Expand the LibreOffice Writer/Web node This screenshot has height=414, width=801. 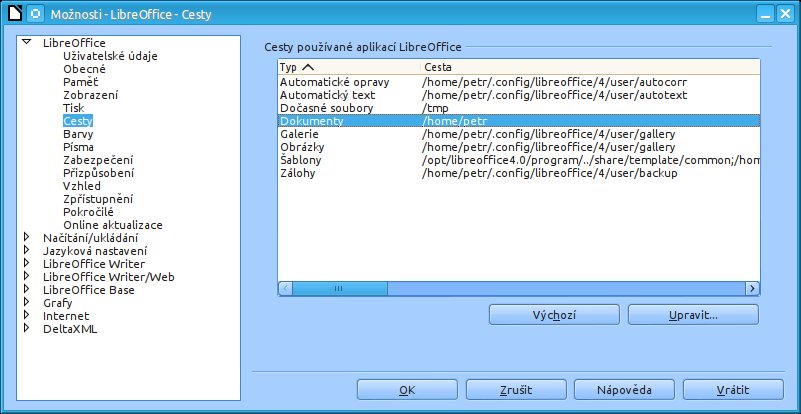27,277
